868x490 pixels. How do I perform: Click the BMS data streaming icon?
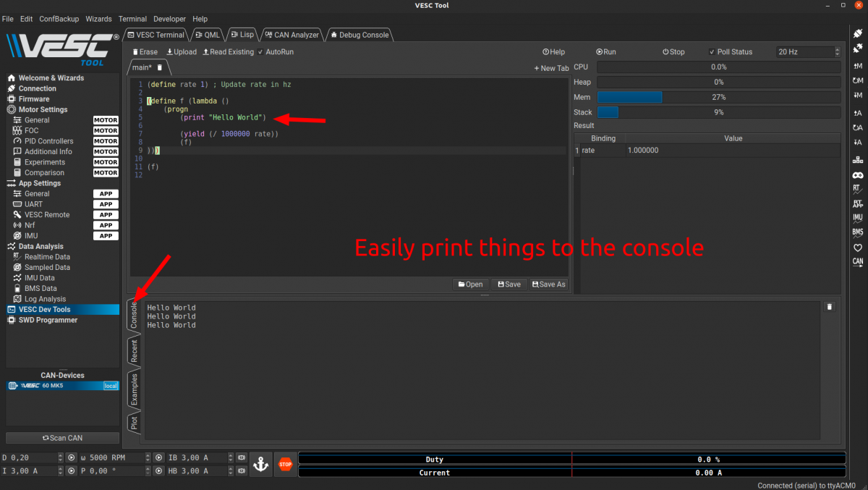tap(858, 232)
